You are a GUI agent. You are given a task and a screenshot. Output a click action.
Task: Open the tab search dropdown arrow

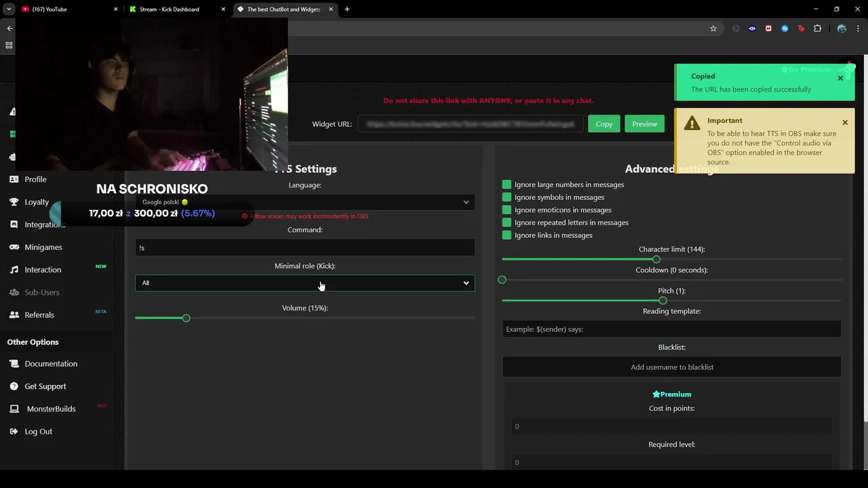click(x=9, y=9)
